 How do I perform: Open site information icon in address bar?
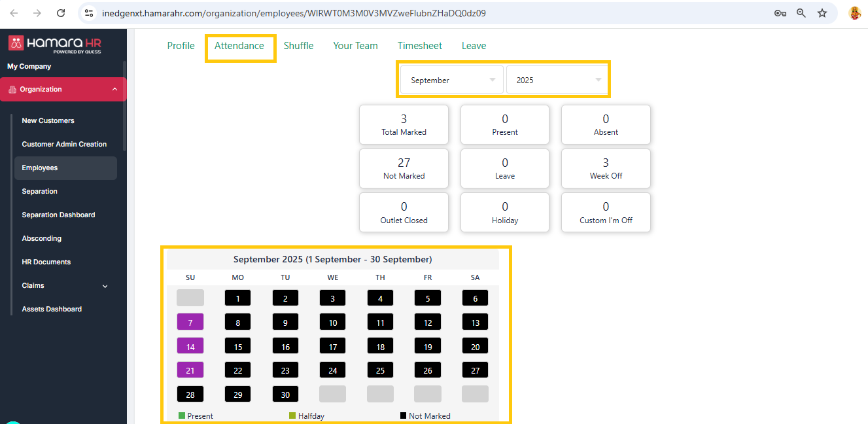[90, 13]
